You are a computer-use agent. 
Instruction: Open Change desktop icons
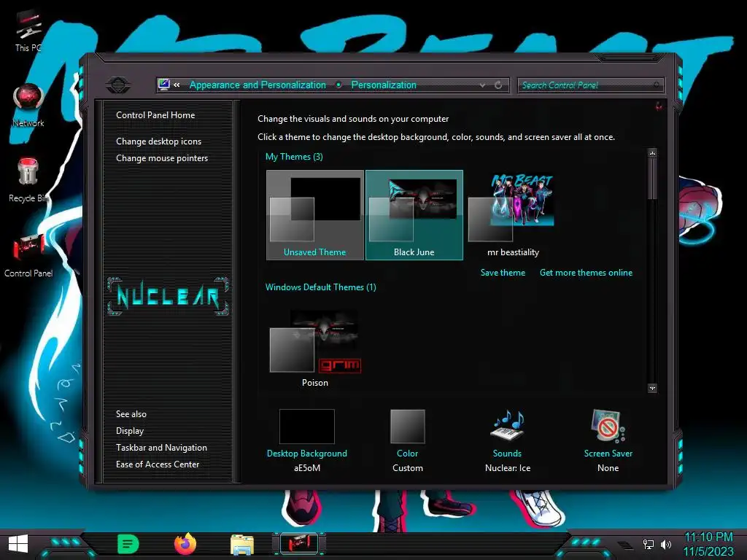158,141
